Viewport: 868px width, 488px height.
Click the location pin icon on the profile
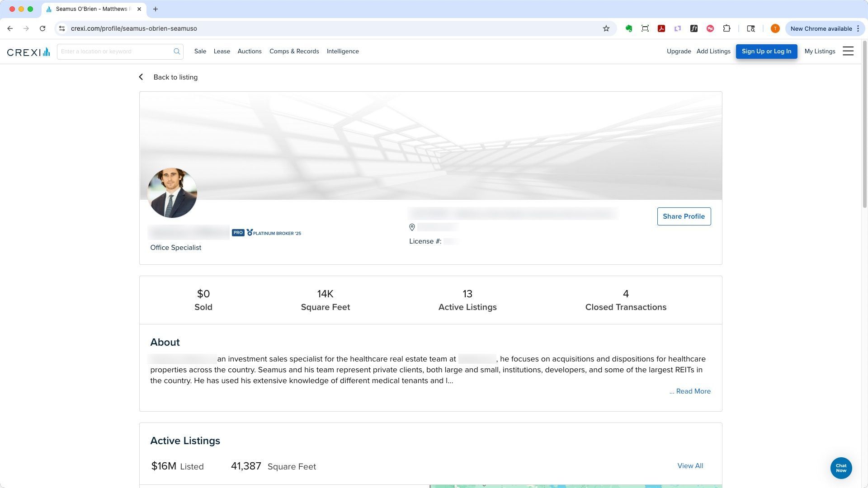pos(412,227)
